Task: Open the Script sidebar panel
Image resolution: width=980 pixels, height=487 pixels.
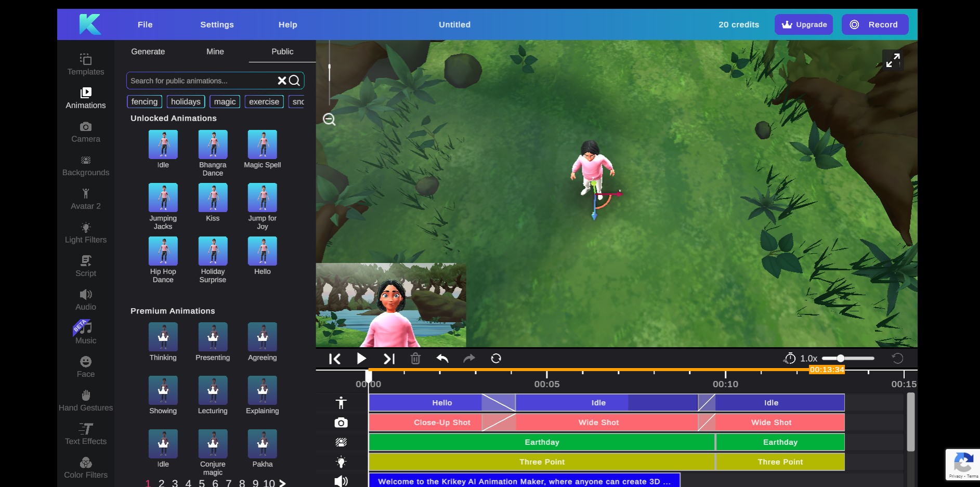Action: point(86,267)
